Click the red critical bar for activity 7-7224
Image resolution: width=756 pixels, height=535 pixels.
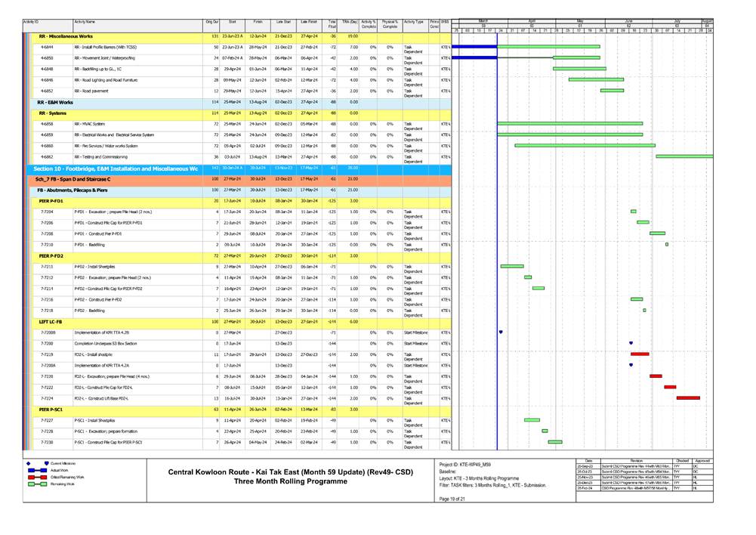[x=687, y=398]
